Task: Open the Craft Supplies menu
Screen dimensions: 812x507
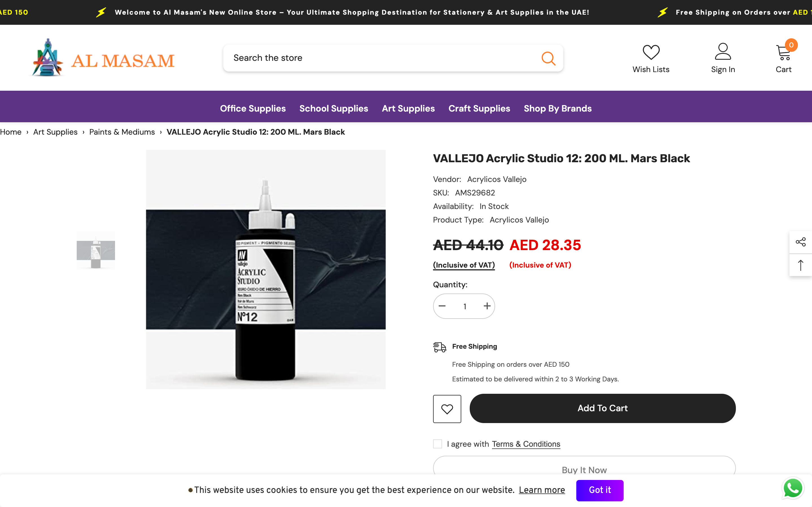Action: 479,108
